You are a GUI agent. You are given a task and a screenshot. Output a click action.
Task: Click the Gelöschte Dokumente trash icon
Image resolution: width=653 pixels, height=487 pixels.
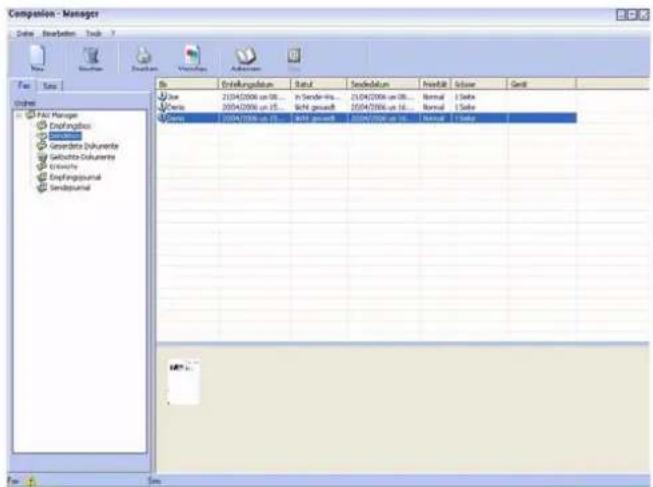(42, 157)
